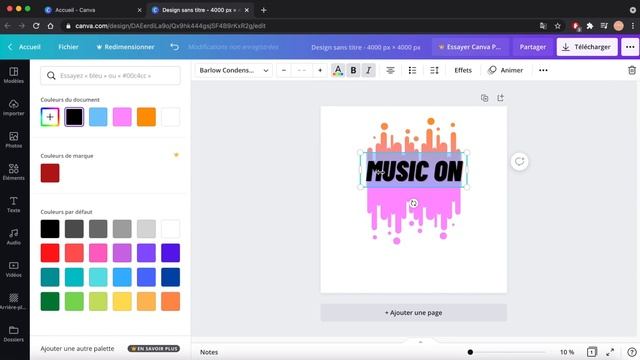Select the black document color swatch
The height and width of the screenshot is (360, 640).
(74, 117)
